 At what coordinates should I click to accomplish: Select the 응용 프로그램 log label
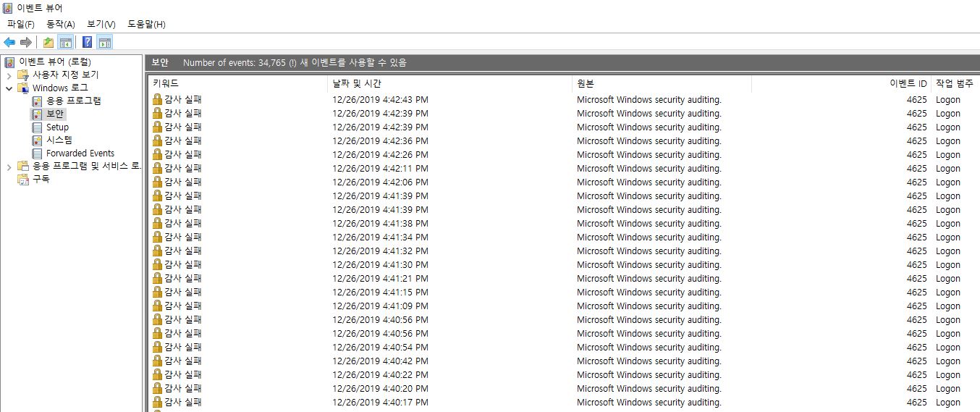[x=74, y=101]
